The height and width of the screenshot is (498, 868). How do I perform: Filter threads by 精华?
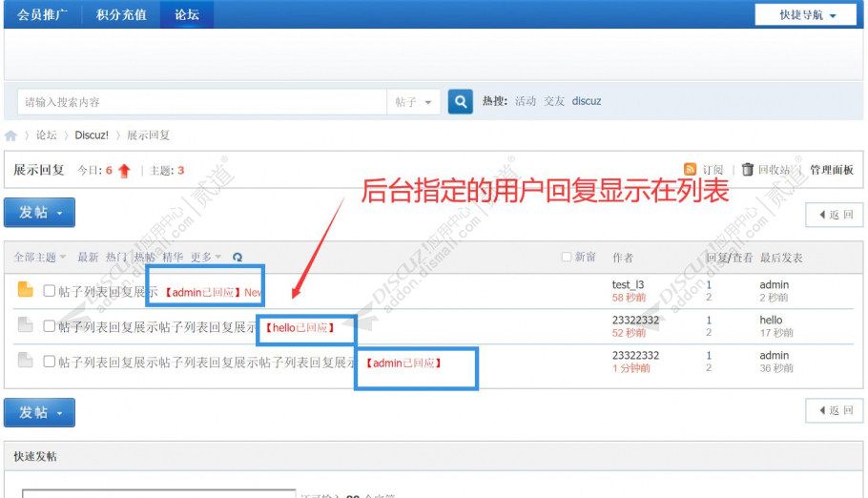tap(173, 257)
